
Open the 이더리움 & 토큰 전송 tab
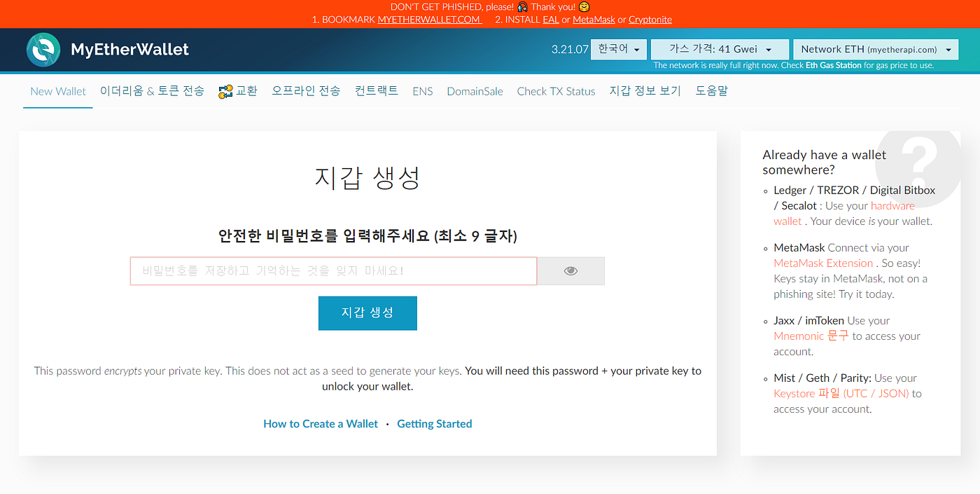[x=152, y=91]
